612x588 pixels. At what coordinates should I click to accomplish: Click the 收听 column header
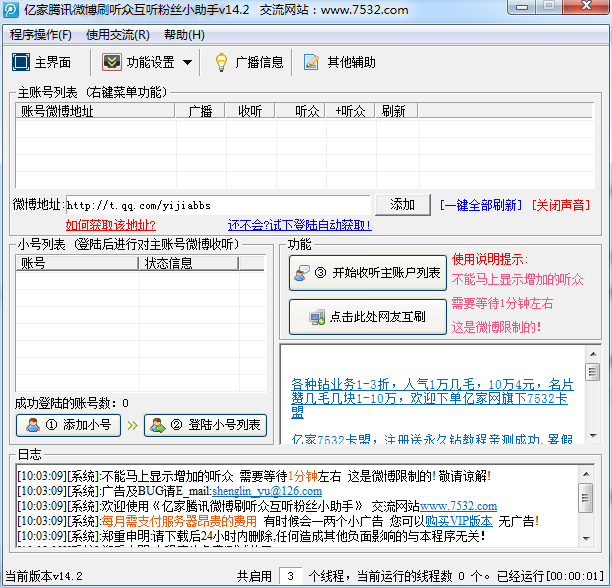tap(250, 111)
